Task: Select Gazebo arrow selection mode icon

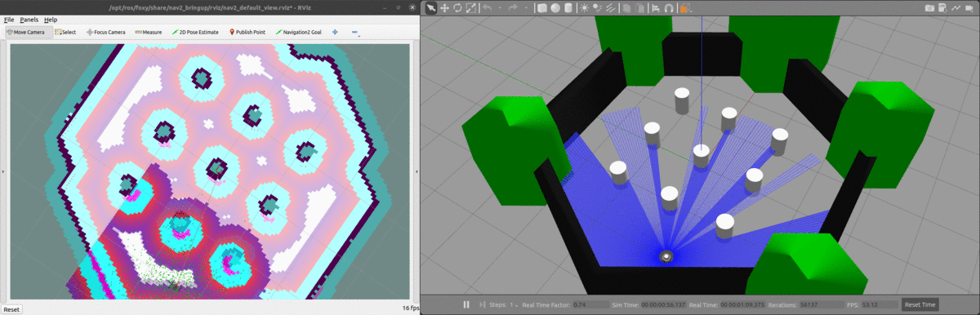Action: pos(430,8)
